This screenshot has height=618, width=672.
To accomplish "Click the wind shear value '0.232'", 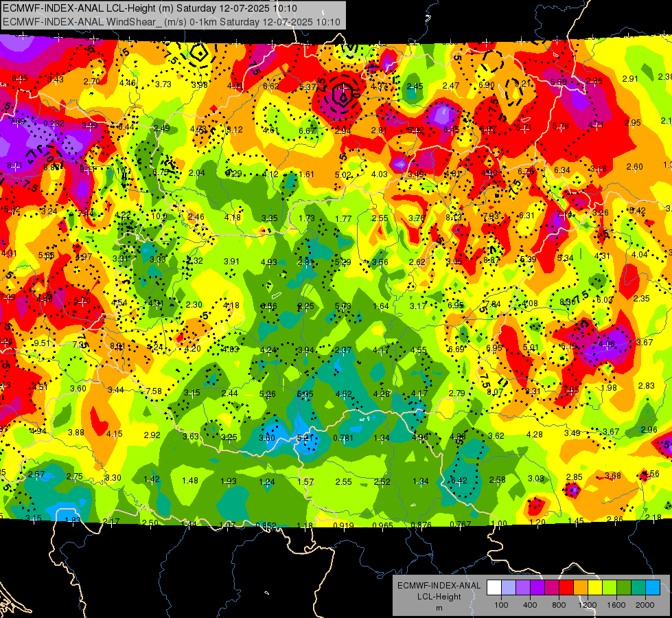I will (54, 124).
